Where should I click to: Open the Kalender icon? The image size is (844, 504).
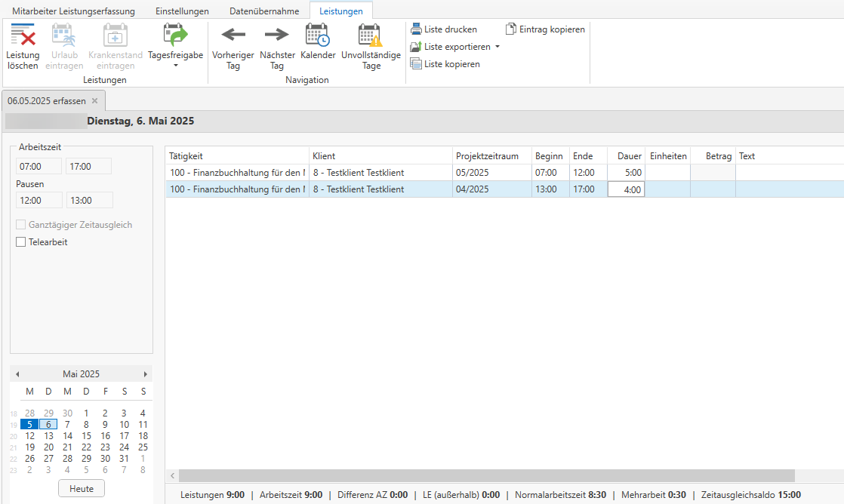317,35
